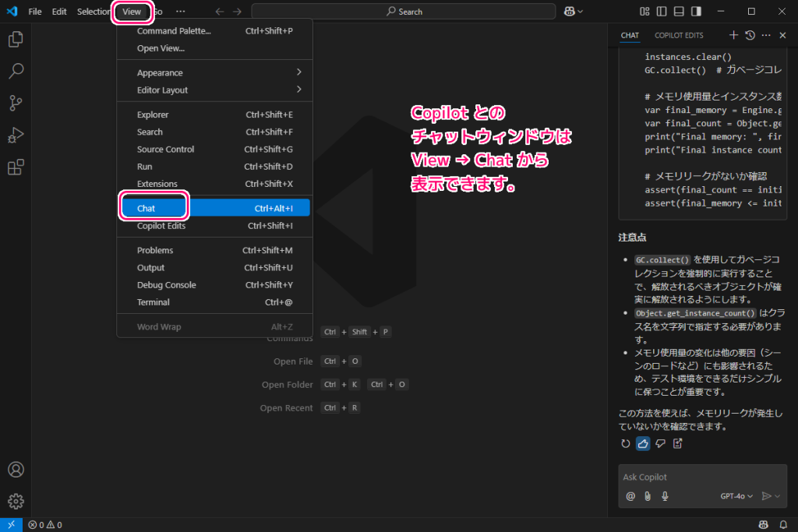This screenshot has height=532, width=798.
Task: Open the Extensions view icon
Action: pos(16,166)
